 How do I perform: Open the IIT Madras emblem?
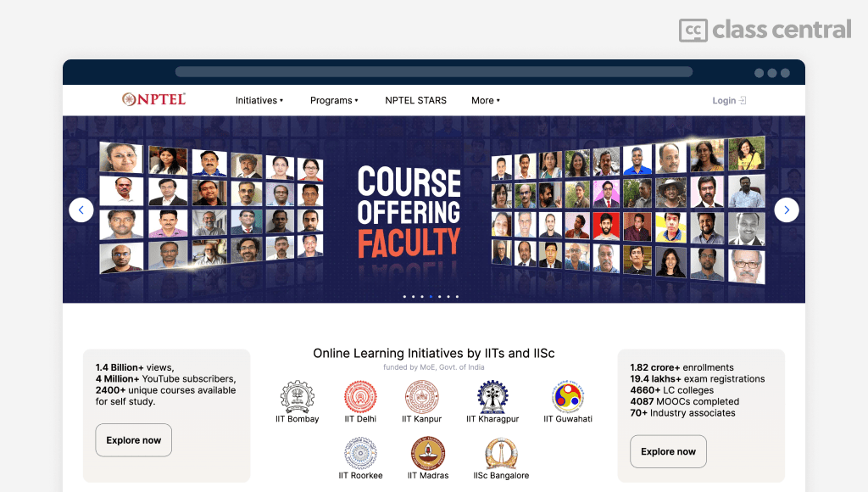point(428,453)
